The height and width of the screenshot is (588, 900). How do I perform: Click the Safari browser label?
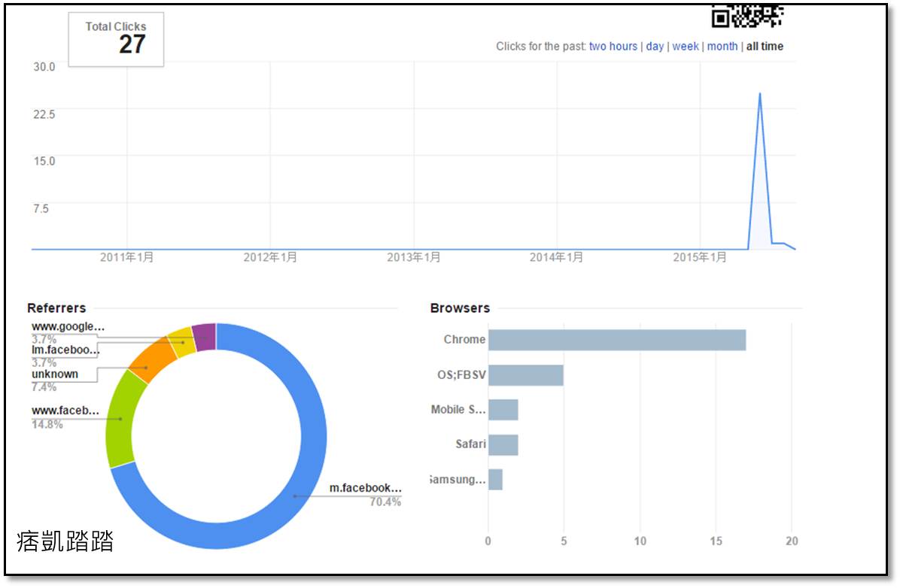[470, 444]
